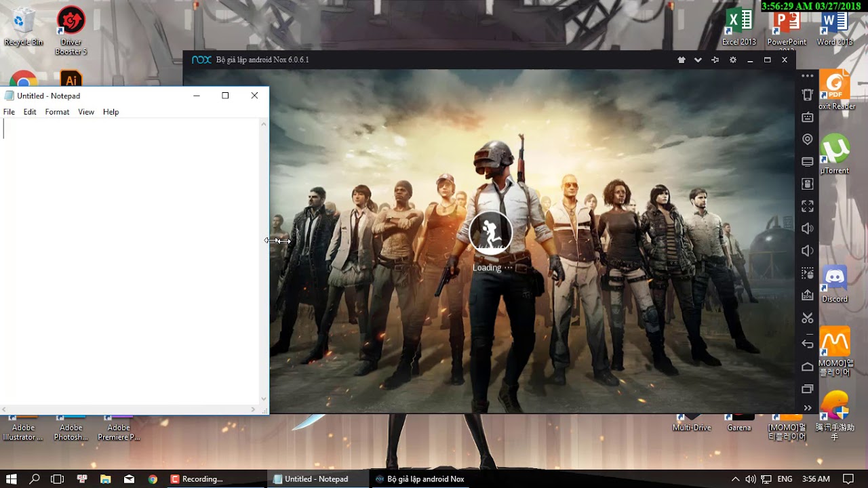Select the Adobe Illustrator desktop shortcut label
Screen dimensions: 868x488
pyautogui.click(x=23, y=432)
